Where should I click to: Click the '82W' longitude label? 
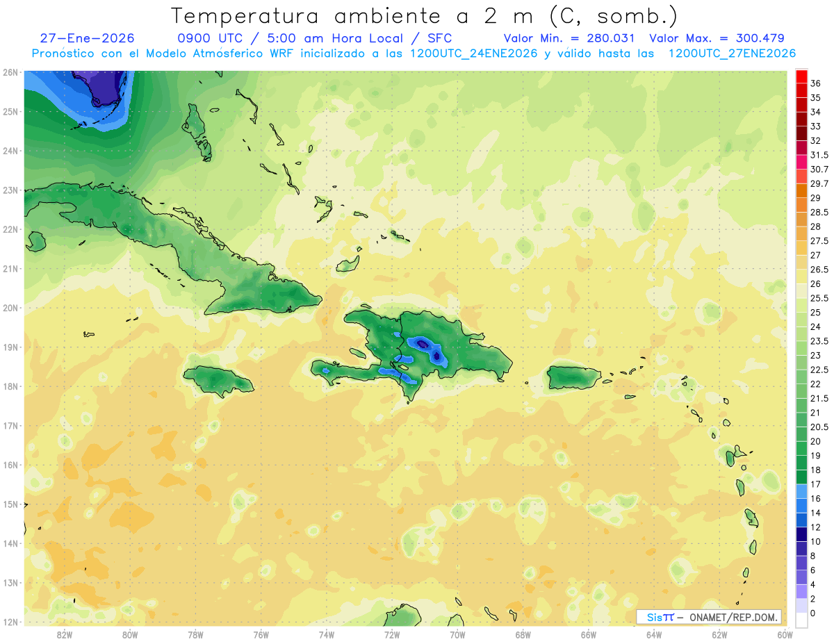64,634
